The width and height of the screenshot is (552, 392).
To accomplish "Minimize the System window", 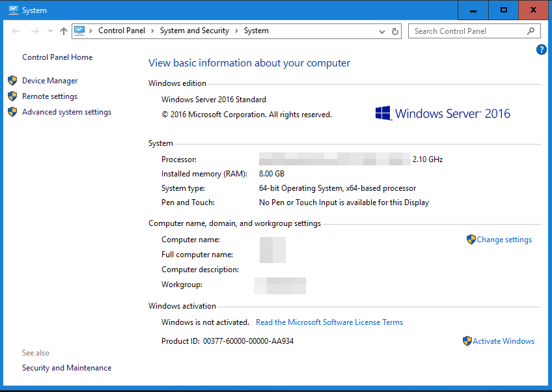I will pyautogui.click(x=473, y=10).
